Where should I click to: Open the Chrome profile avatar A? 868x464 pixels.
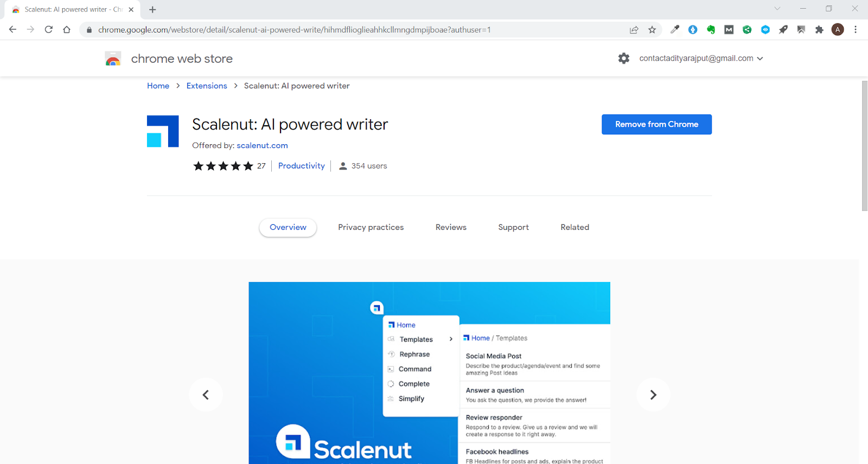coord(838,30)
